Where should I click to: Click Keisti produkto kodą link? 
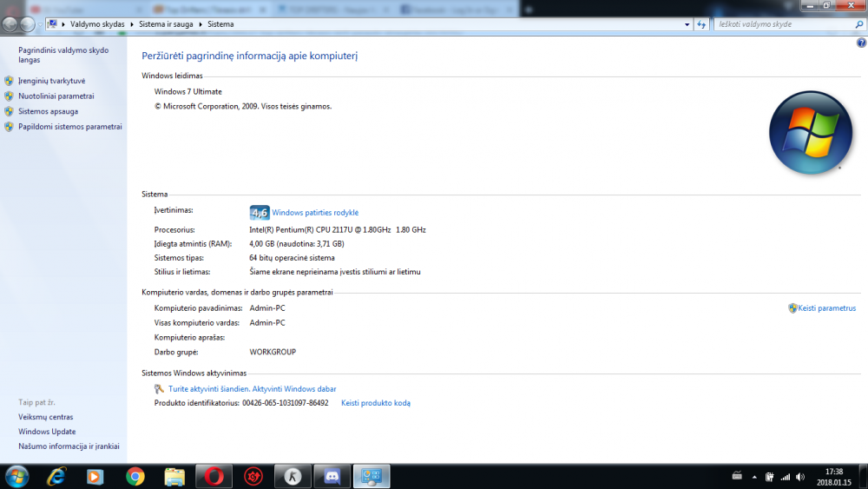coord(375,403)
